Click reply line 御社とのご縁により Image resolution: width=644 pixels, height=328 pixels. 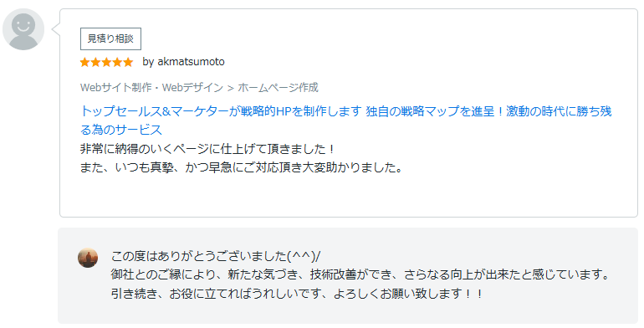[x=360, y=274]
